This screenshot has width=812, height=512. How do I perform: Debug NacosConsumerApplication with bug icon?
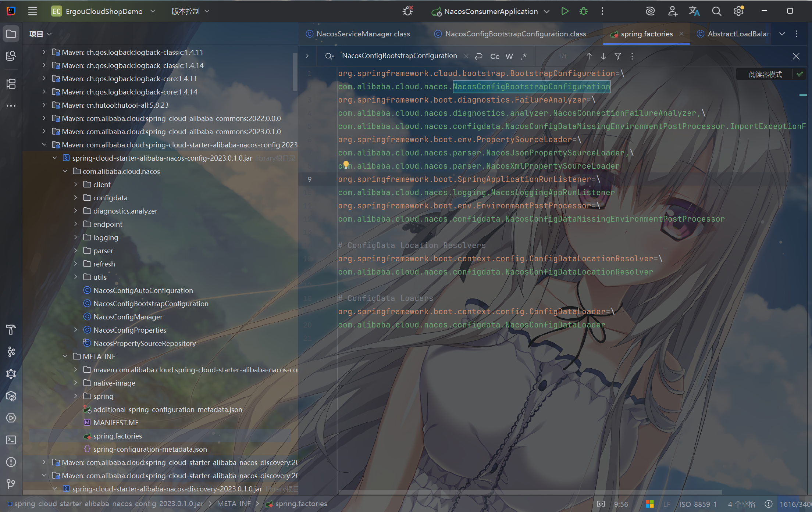[x=584, y=11]
